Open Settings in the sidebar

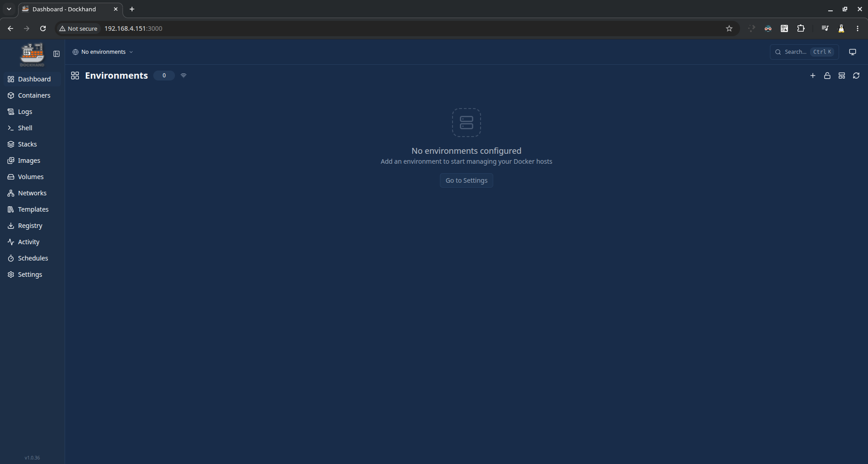pyautogui.click(x=32, y=275)
